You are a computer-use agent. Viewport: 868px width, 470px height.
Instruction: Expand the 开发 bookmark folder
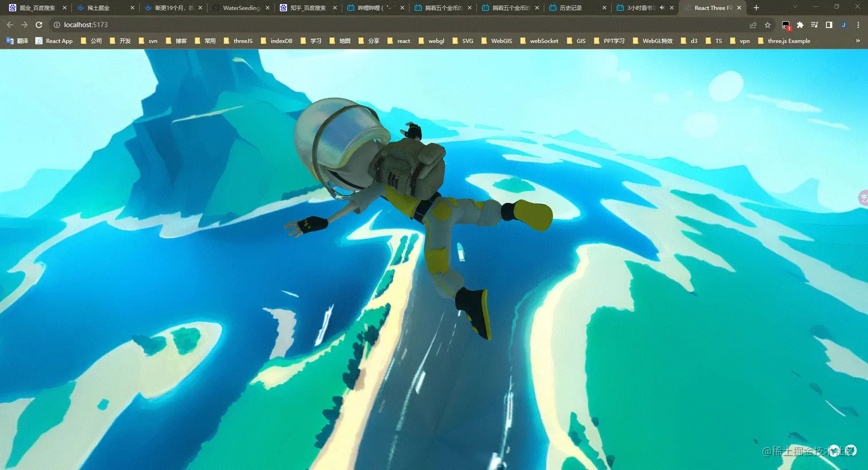click(x=120, y=41)
